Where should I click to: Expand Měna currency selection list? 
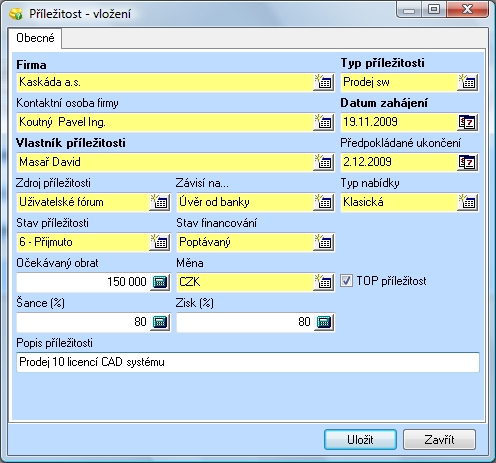click(x=324, y=282)
